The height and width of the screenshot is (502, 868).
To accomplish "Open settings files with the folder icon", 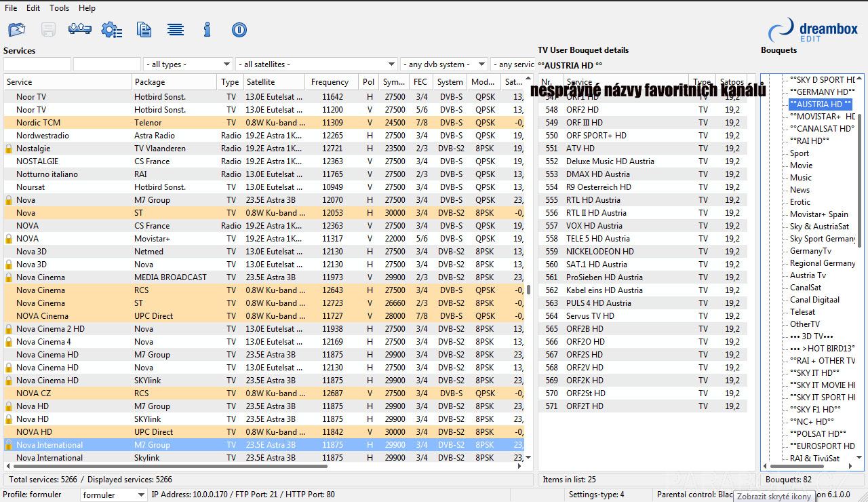I will 16,30.
